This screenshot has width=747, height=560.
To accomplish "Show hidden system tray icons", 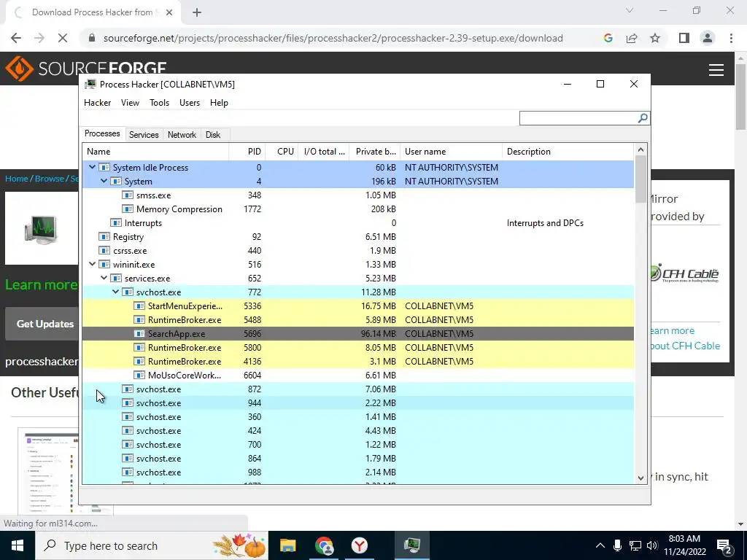I will click(600, 545).
